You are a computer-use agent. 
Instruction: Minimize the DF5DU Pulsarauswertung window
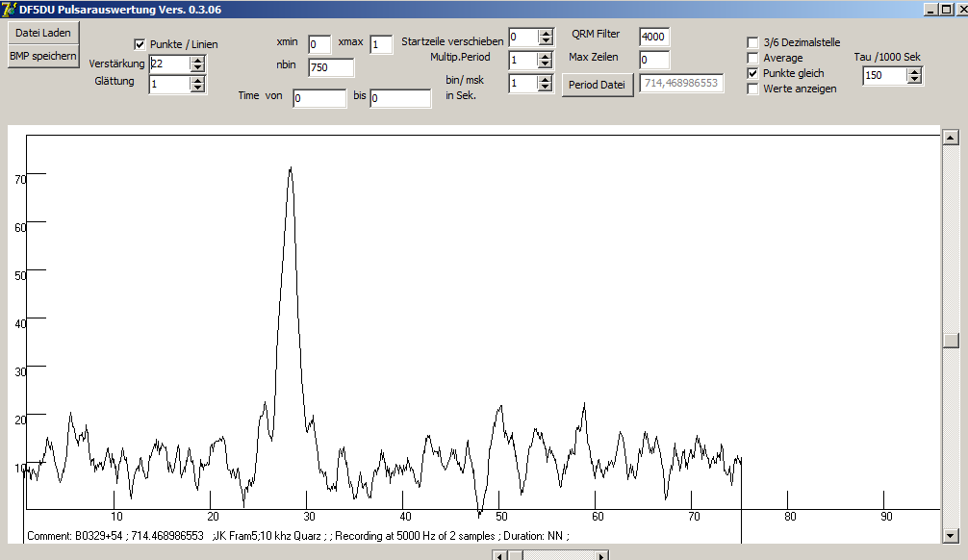(931, 10)
